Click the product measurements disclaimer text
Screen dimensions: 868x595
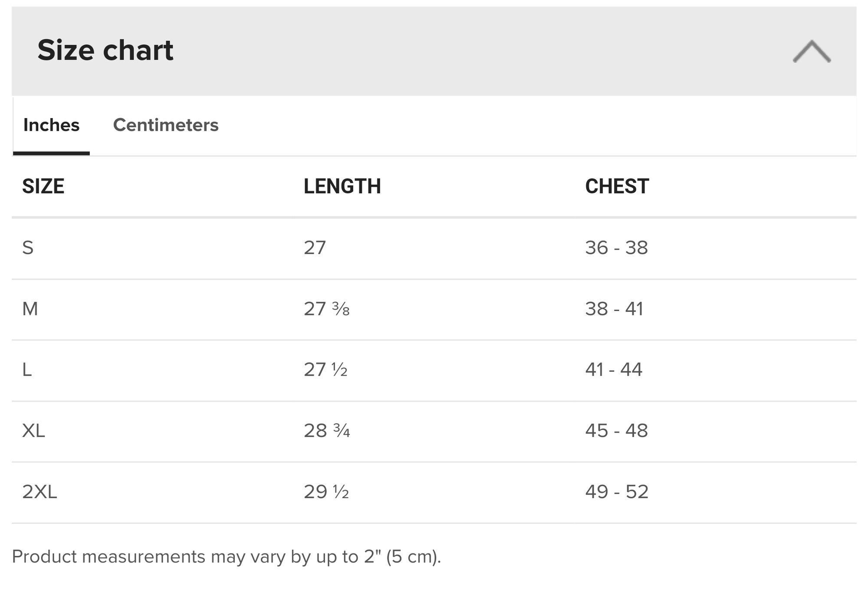click(226, 557)
